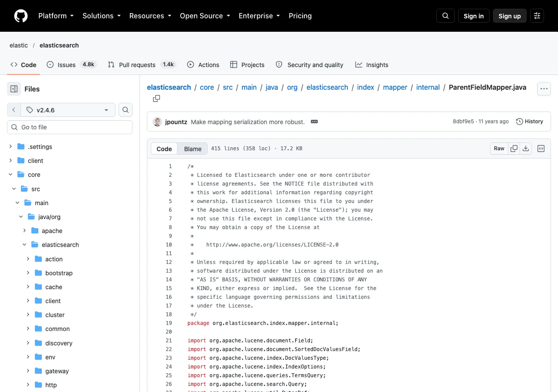Open the cluster folder in tree
This screenshot has height=392, width=558.
coord(55,315)
